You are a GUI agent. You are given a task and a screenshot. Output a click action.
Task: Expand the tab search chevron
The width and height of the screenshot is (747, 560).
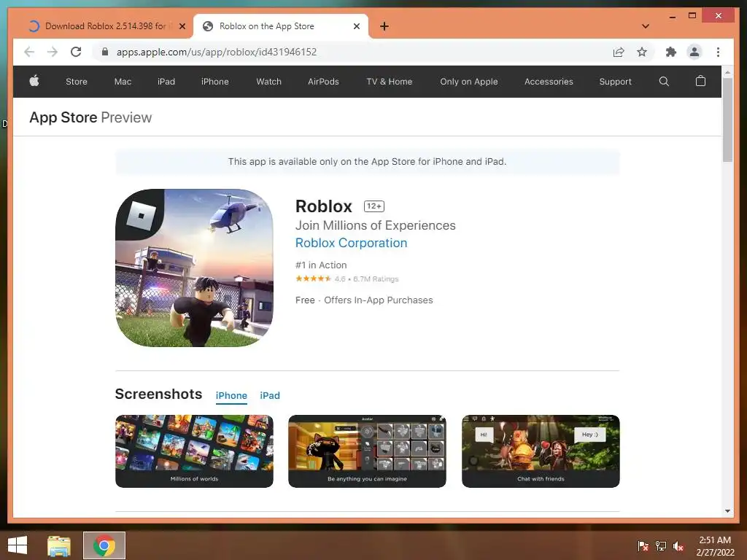646,26
